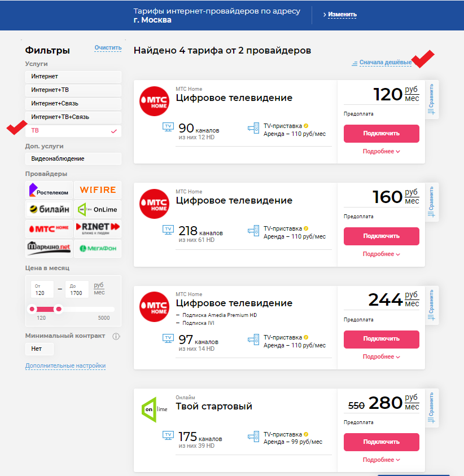Open Твой стартовый tariff title
Viewport: 464px width, 476px height.
tap(214, 406)
